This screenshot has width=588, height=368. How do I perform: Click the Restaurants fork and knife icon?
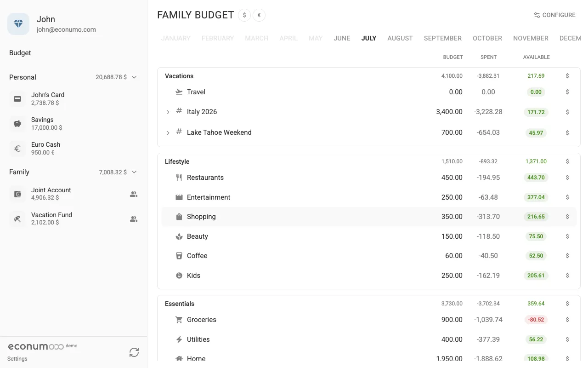(x=179, y=178)
